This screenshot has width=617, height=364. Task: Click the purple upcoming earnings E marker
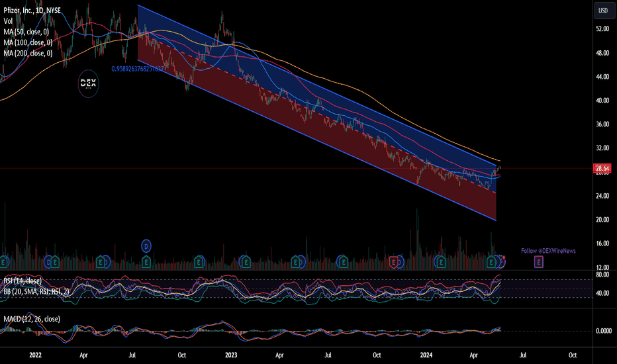pyautogui.click(x=538, y=261)
